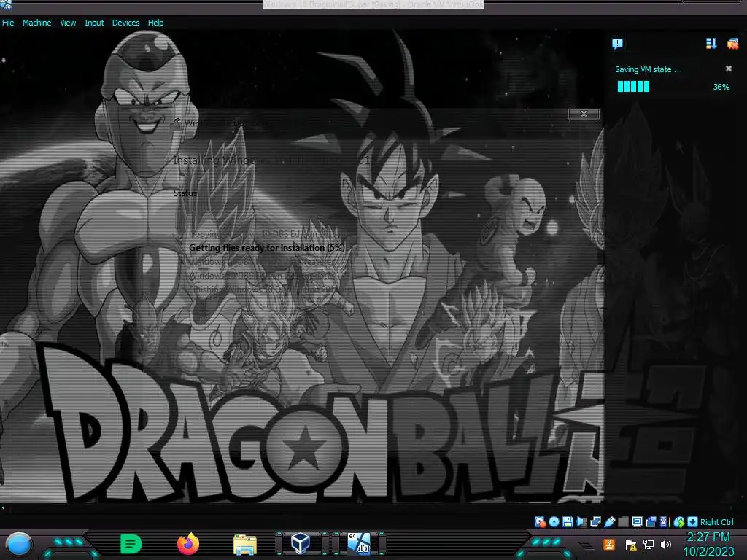Click the floppy disk status icon
Screen dimensions: 747x560
click(x=568, y=522)
